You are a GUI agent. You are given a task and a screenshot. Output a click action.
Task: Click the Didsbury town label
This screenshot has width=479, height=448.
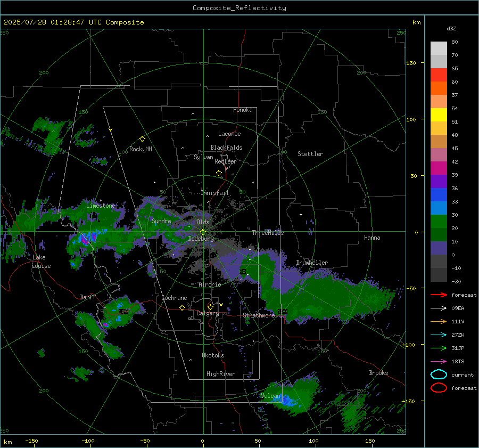point(201,239)
